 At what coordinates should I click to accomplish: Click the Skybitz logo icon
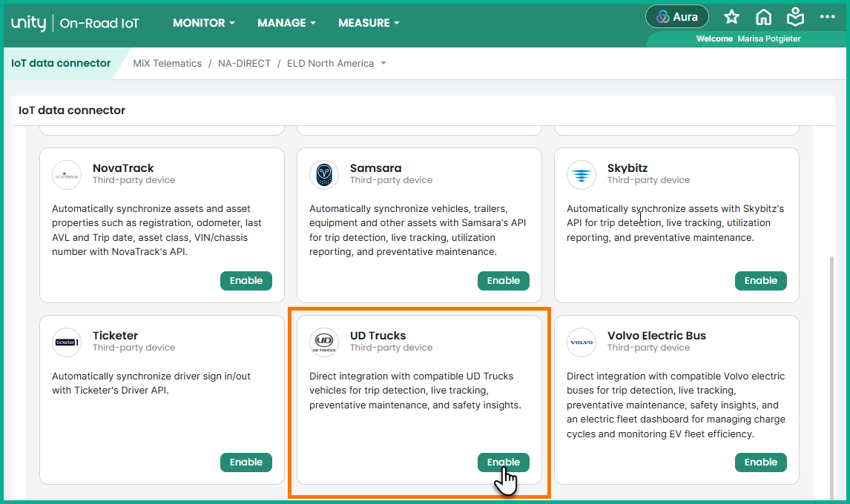pos(581,175)
